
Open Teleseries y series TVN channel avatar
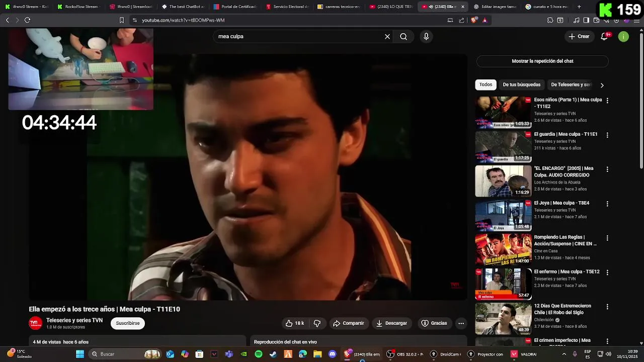[35, 323]
